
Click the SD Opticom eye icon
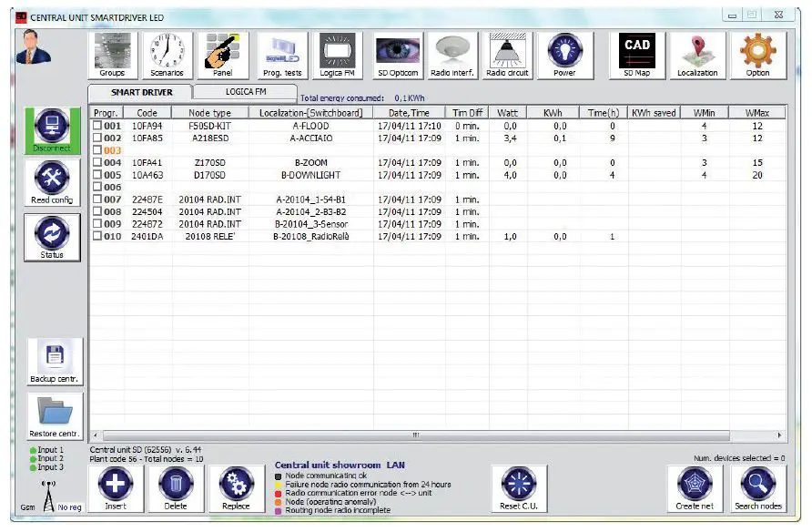[x=399, y=55]
